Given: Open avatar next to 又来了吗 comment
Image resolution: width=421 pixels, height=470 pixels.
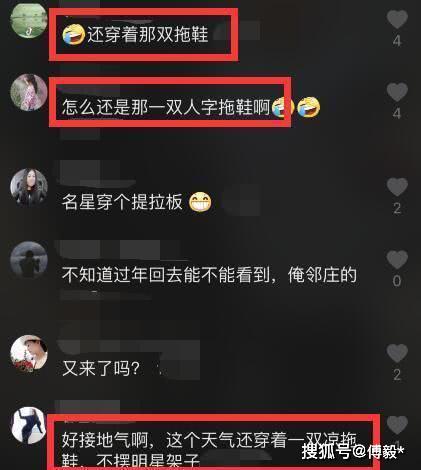Looking at the screenshot, I should pyautogui.click(x=29, y=353).
